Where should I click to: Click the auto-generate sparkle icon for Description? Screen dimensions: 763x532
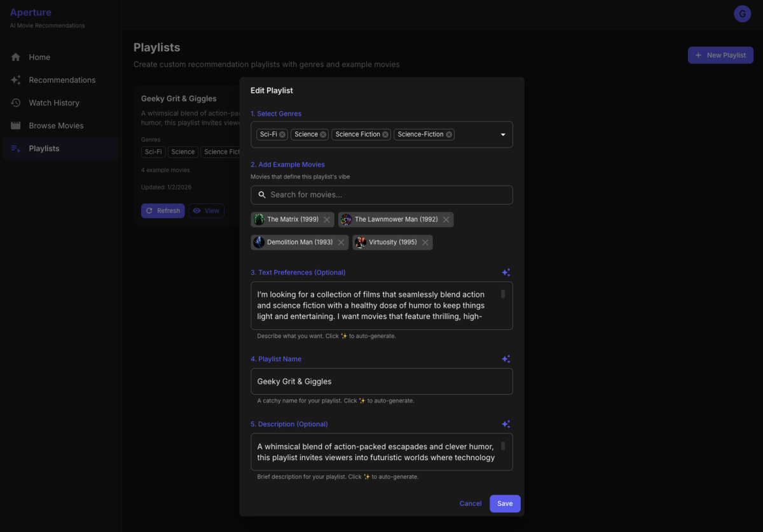pos(505,424)
